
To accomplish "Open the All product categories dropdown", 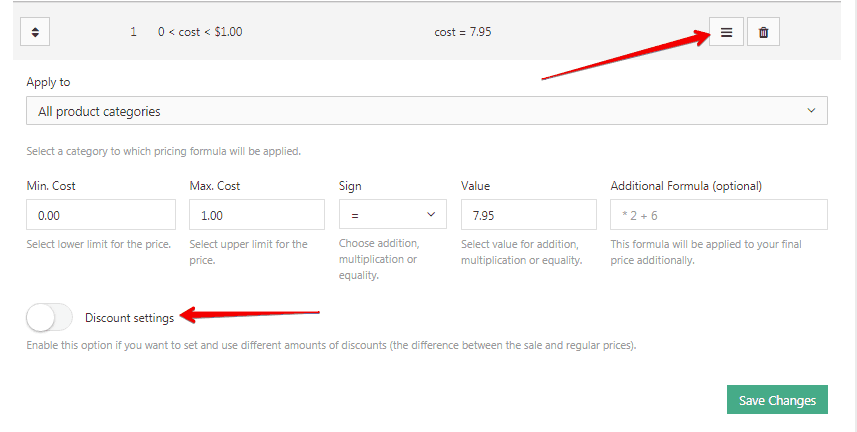I will tap(427, 111).
